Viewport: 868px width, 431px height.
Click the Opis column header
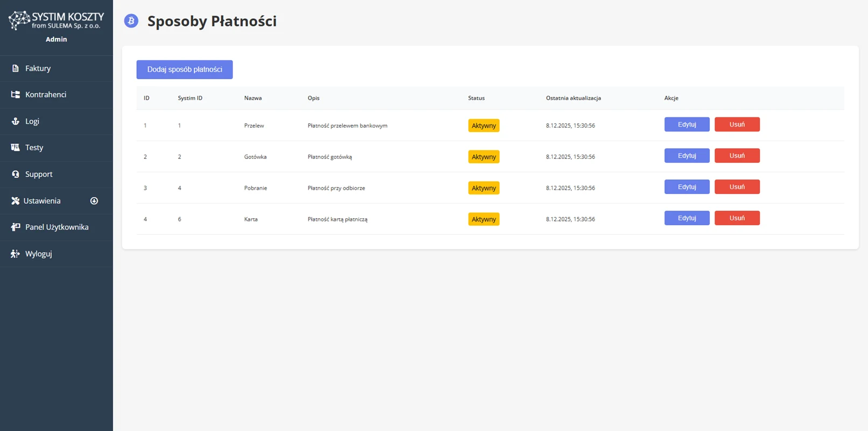tap(313, 98)
